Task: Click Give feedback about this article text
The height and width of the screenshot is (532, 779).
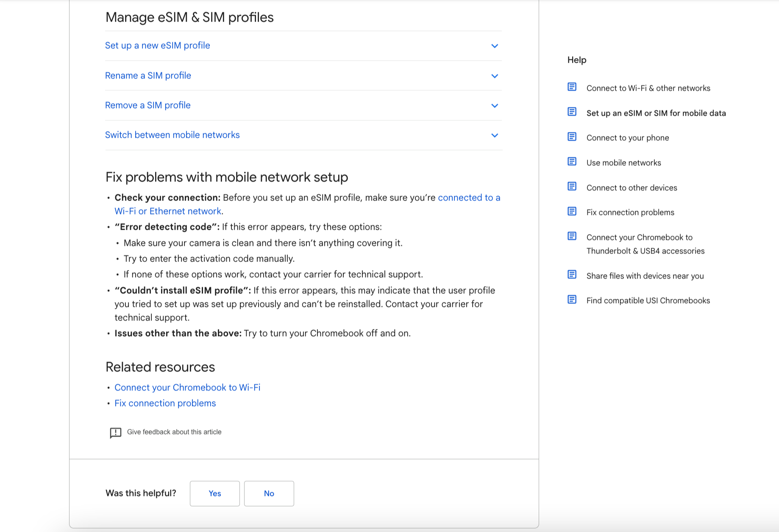Action: (x=174, y=432)
